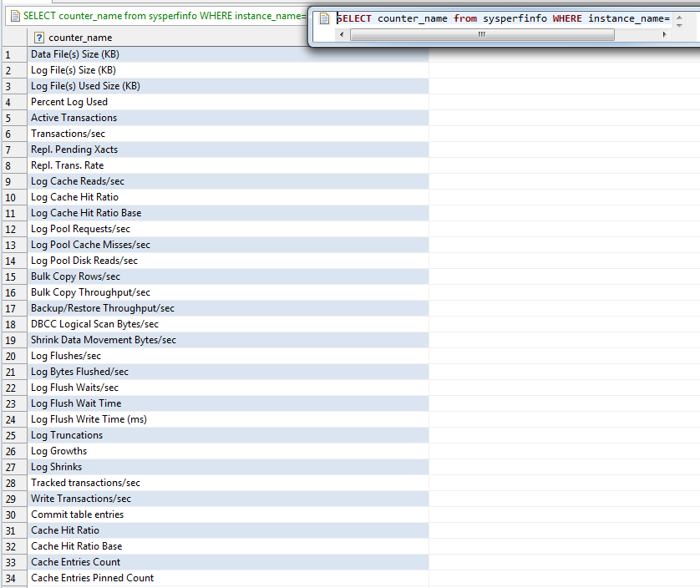Select the 'Active Transactions' cell
Viewport: 700px width, 588px height.
228,118
